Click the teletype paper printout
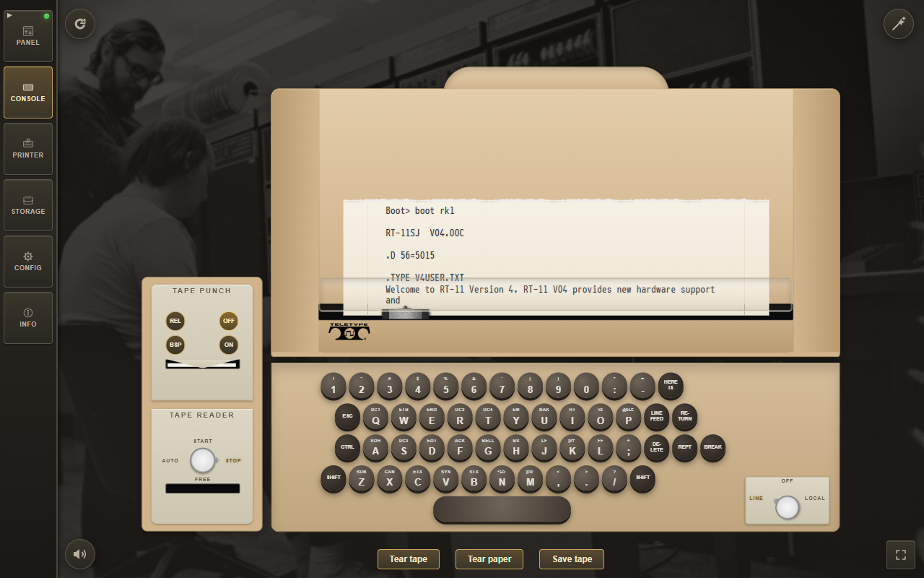924x578 pixels. [x=556, y=257]
